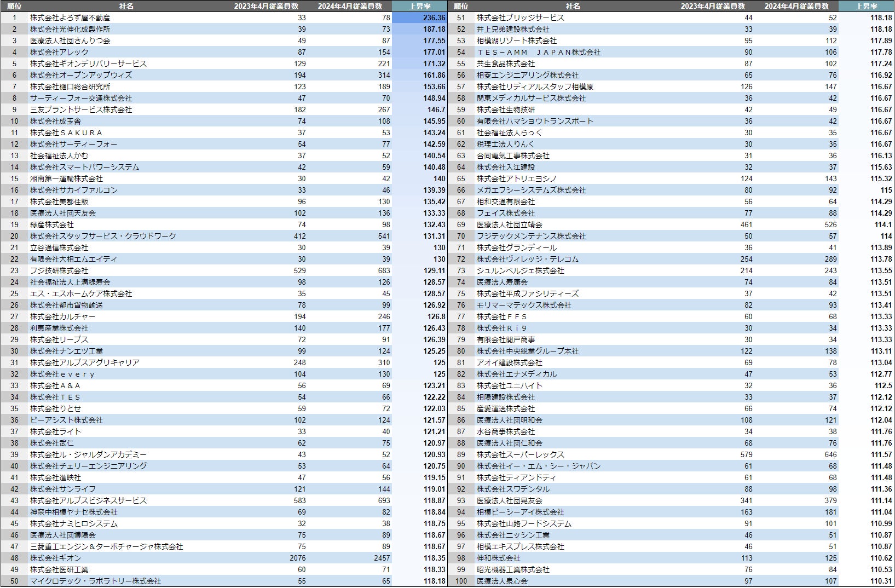
Task: Click エス・エスホームケア株式会社 row name
Action: click(81, 293)
